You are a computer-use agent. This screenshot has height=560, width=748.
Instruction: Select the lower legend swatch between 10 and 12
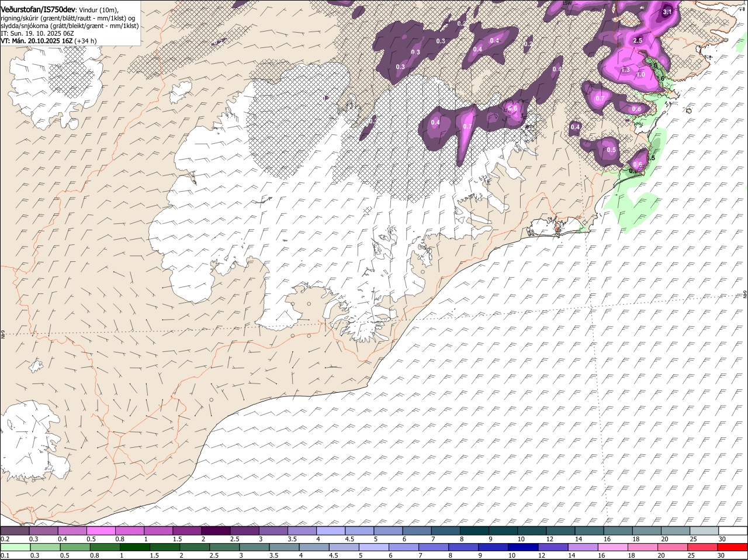coord(524,548)
